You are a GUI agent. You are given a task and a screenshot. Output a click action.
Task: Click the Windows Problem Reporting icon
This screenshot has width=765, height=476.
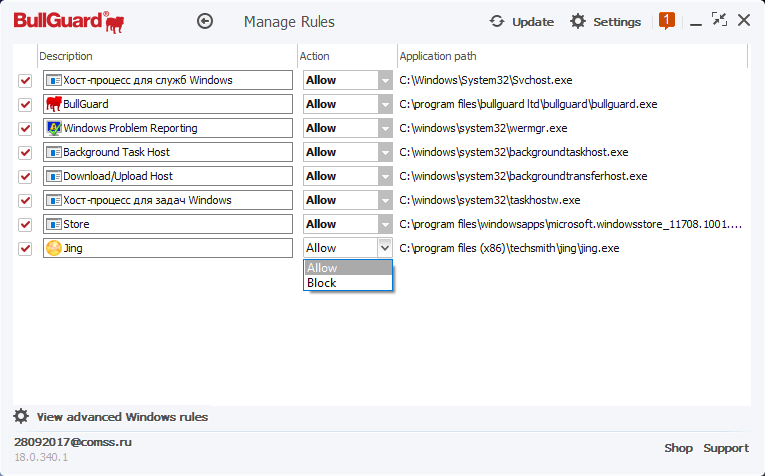point(54,128)
